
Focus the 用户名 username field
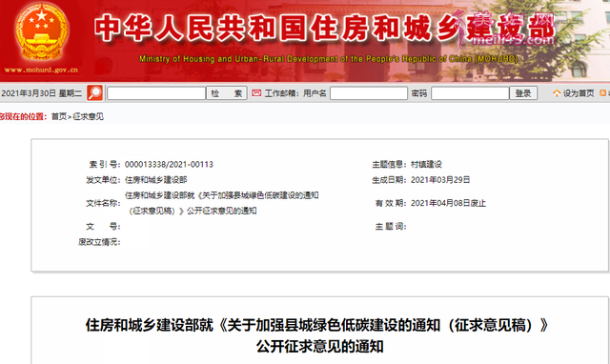point(369,93)
